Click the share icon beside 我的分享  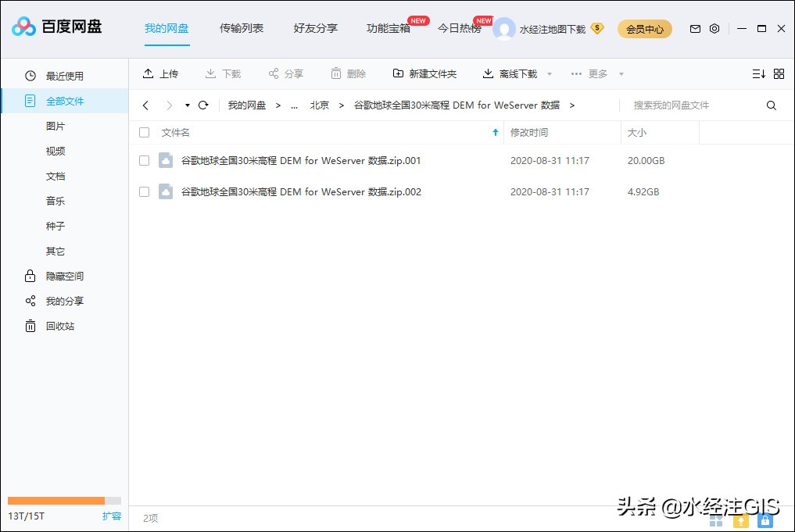coord(30,301)
